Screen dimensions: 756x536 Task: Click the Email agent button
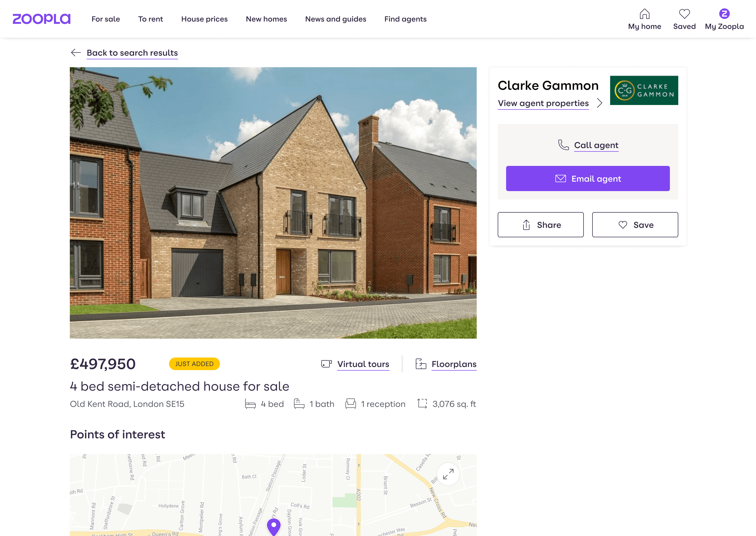[588, 178]
